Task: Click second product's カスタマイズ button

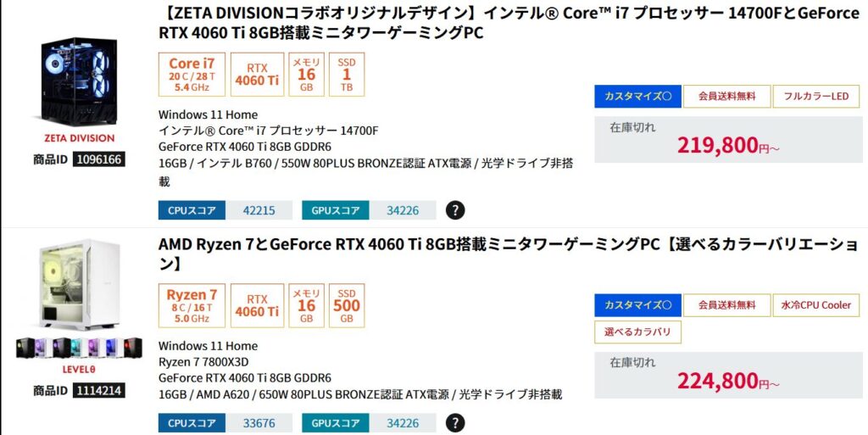Action: [x=637, y=305]
